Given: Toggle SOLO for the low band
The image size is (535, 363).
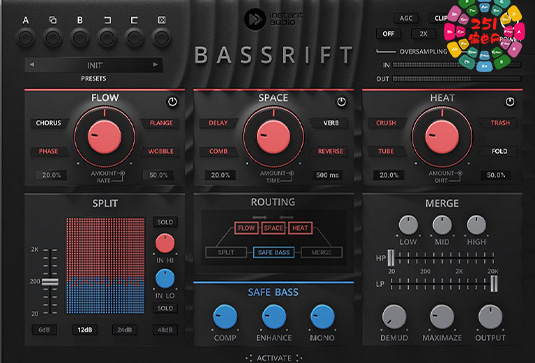Looking at the screenshot, I should pos(165,308).
